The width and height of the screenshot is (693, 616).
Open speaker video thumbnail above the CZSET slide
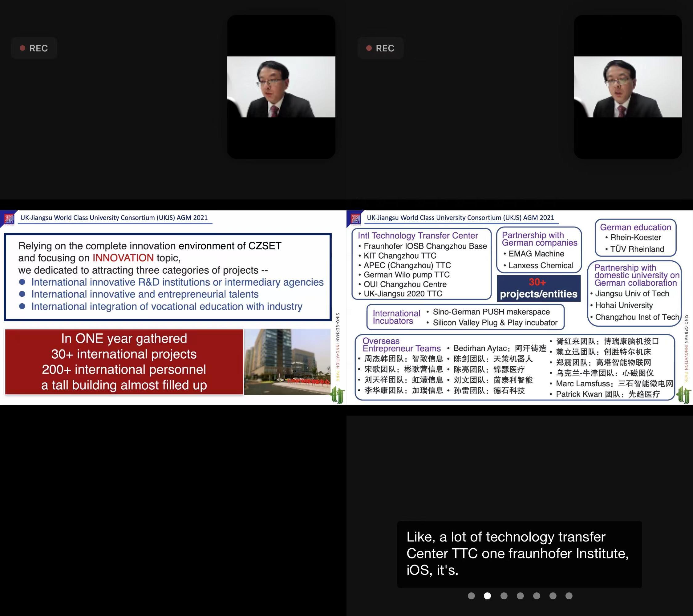click(x=281, y=87)
